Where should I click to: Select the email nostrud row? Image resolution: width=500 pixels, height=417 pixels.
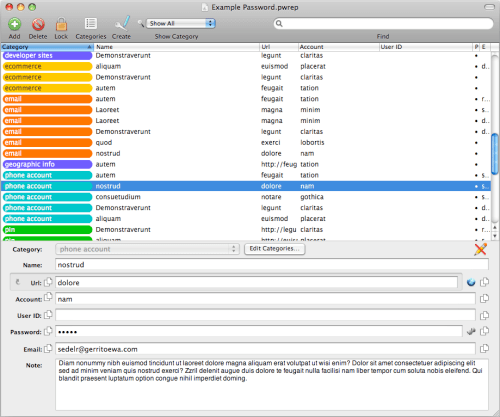pos(246,153)
